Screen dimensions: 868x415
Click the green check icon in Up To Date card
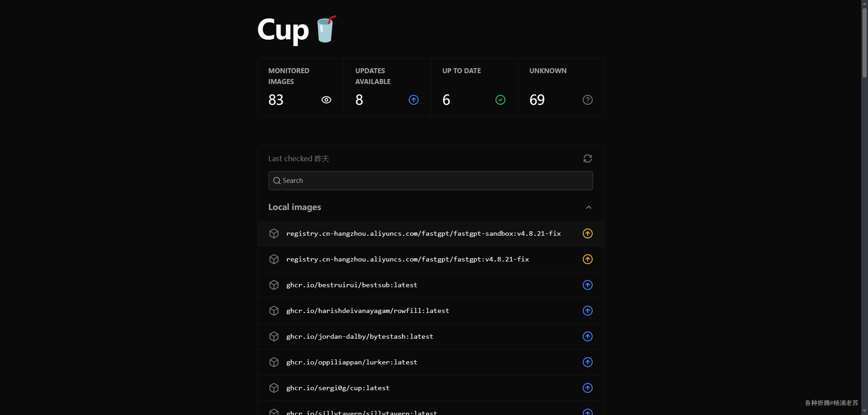500,100
